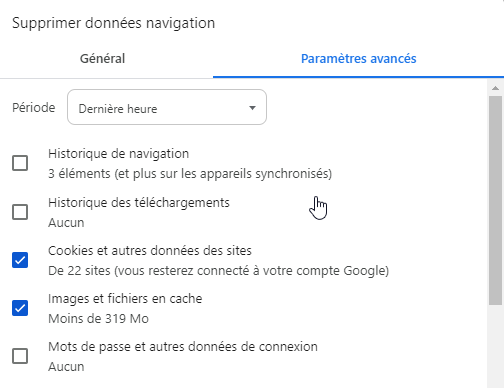Click the Historique des téléchargements label
Viewport: 504px width, 388px height.
(x=139, y=203)
